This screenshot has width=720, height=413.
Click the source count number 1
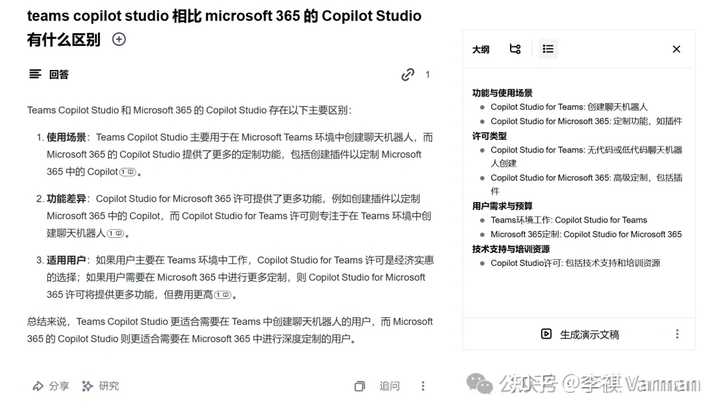pos(428,74)
